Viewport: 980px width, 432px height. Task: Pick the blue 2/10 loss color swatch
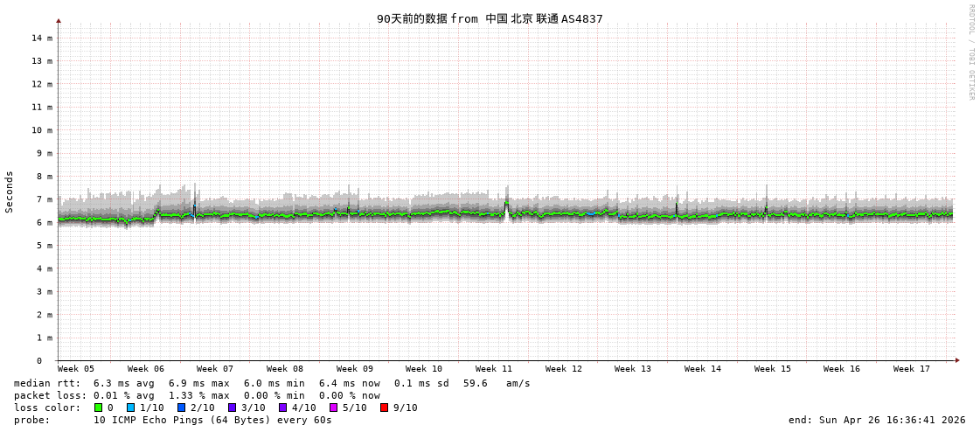[181, 408]
